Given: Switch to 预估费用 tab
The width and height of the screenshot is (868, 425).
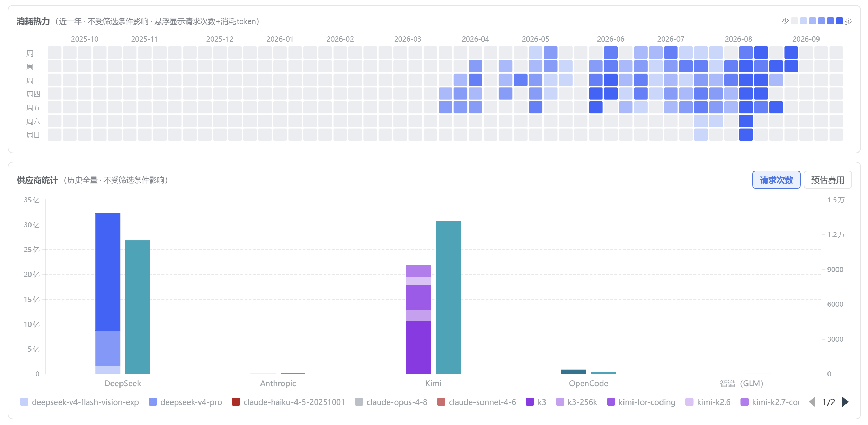Looking at the screenshot, I should 827,180.
